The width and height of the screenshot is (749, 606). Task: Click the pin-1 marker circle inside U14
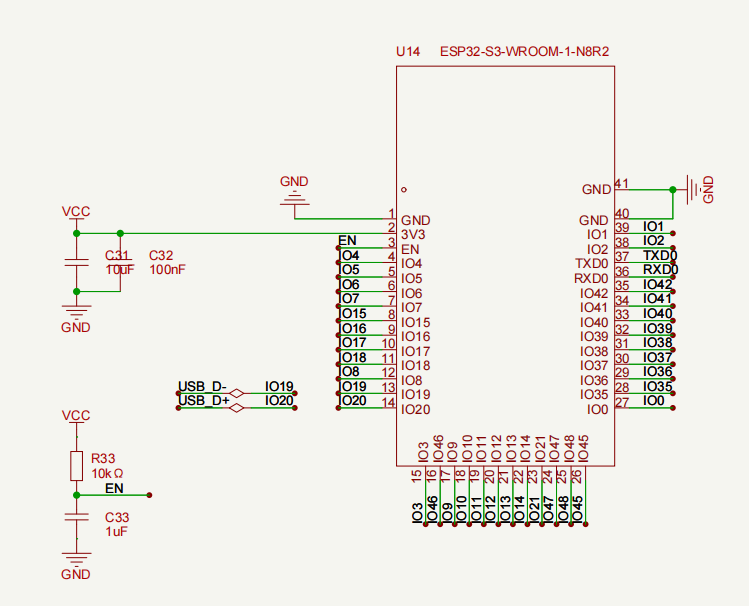tap(404, 190)
